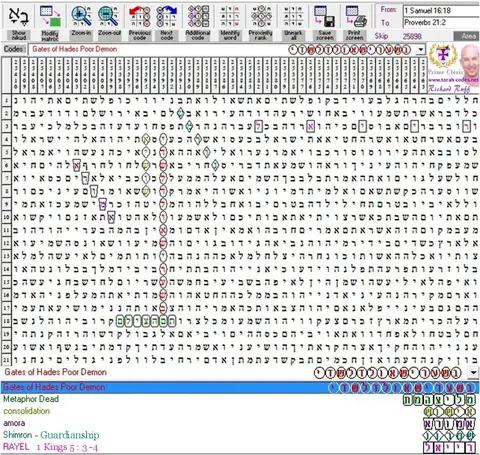480x455 pixels.
Task: Open the www.torah-codes.net link
Action: point(453,80)
